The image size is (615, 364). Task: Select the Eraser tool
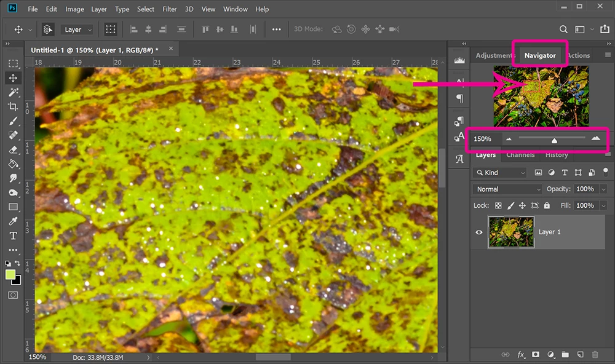(x=13, y=150)
